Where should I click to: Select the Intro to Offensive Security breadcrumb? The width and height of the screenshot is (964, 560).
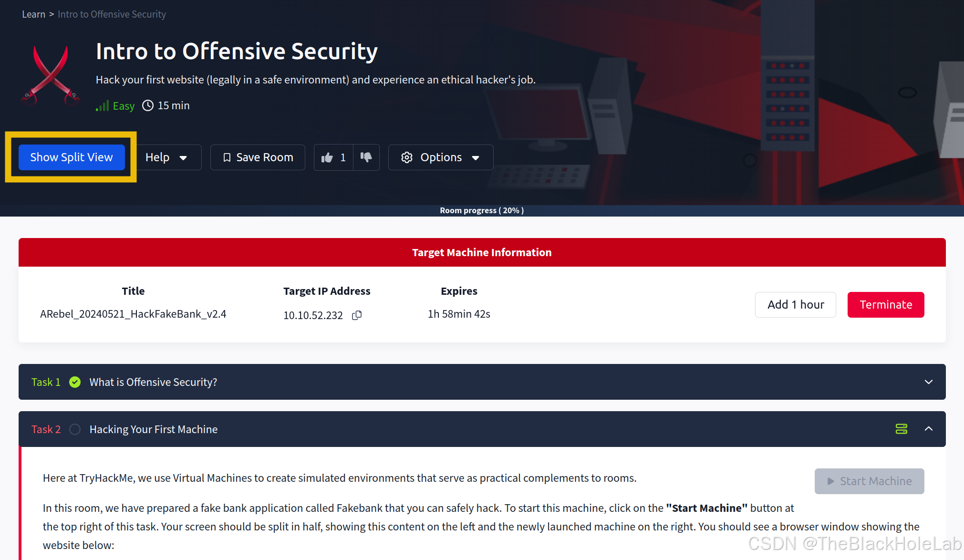pos(112,14)
